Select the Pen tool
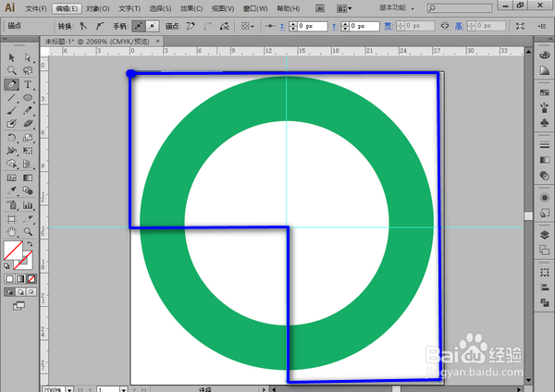Viewport: 555px width, 392px height. pos(11,84)
